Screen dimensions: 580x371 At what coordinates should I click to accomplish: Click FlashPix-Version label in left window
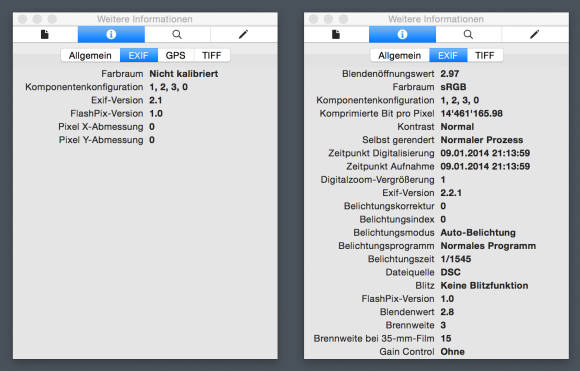pos(107,114)
